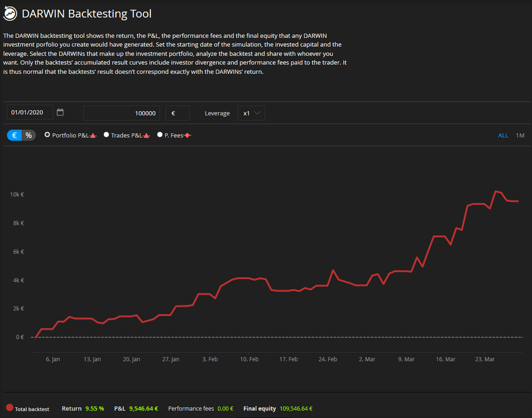Click the 16. Mar date label
This screenshot has height=418, width=532.
(x=446, y=359)
